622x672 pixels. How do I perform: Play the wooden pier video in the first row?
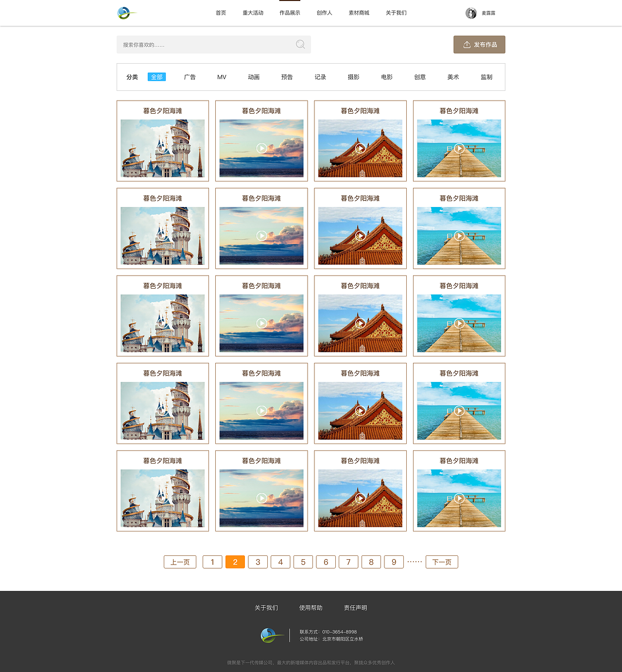pos(459,148)
